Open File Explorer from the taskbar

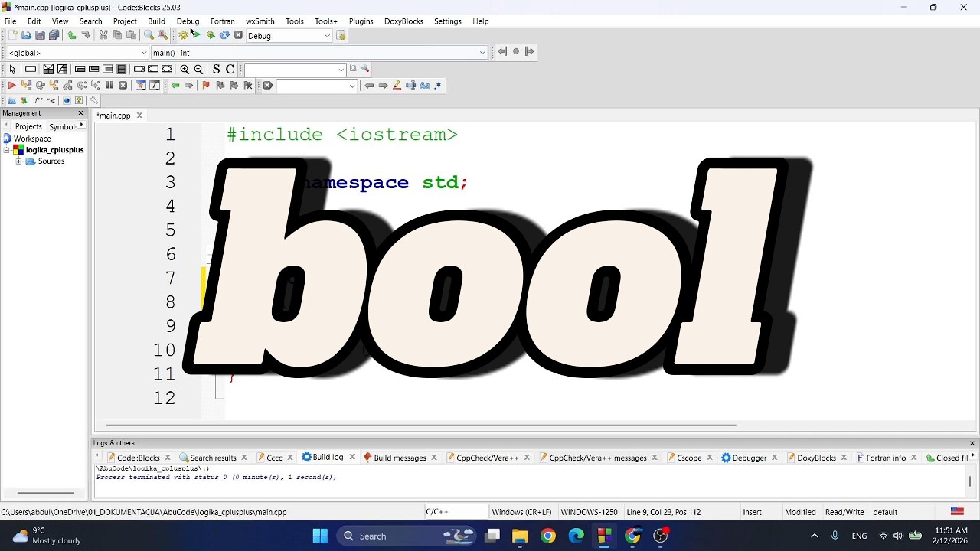click(520, 536)
